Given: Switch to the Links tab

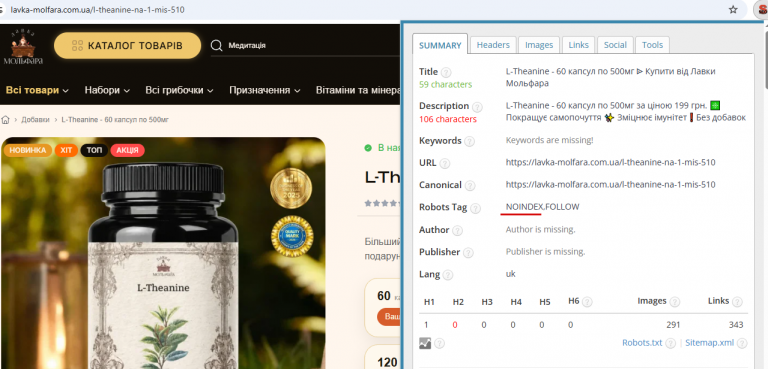Looking at the screenshot, I should 578,45.
